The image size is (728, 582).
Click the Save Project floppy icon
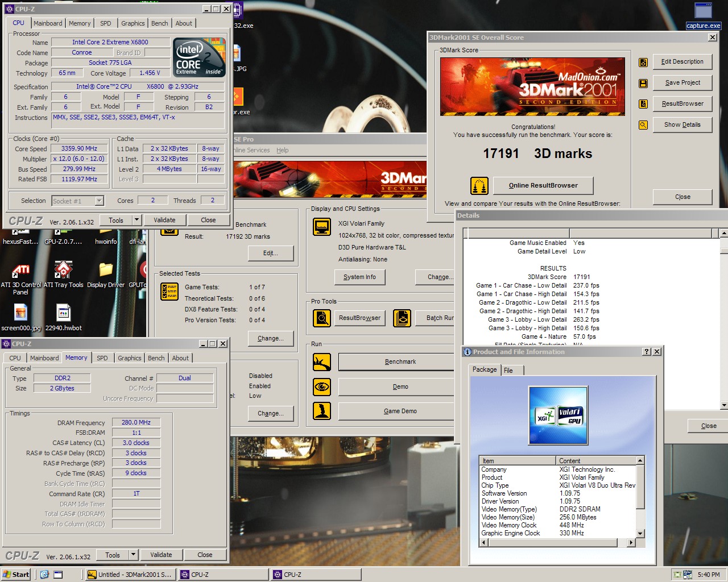coord(643,83)
